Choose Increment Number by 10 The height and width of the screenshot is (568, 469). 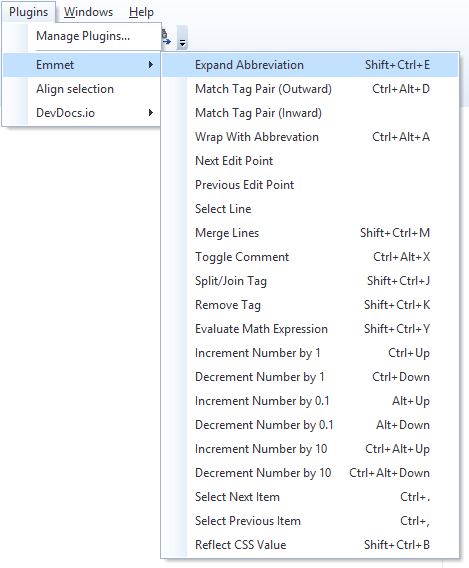(x=310, y=449)
